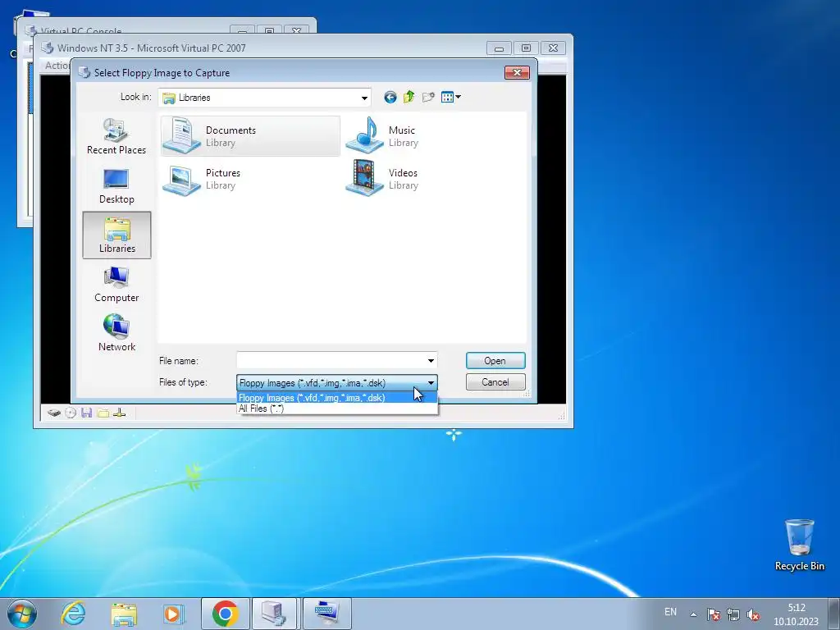Click the network tray icon
840x630 pixels.
coord(733,614)
